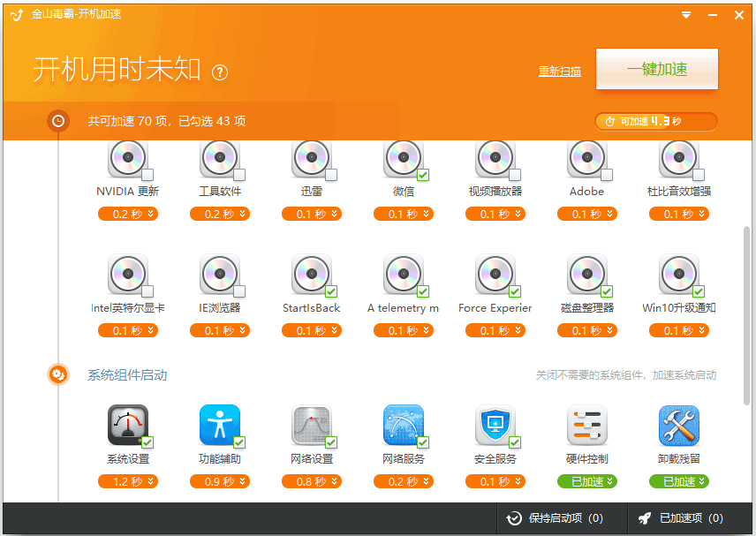Image resolution: width=756 pixels, height=536 pixels.
Task: Click the StartIsBack disc icon
Action: click(312, 275)
